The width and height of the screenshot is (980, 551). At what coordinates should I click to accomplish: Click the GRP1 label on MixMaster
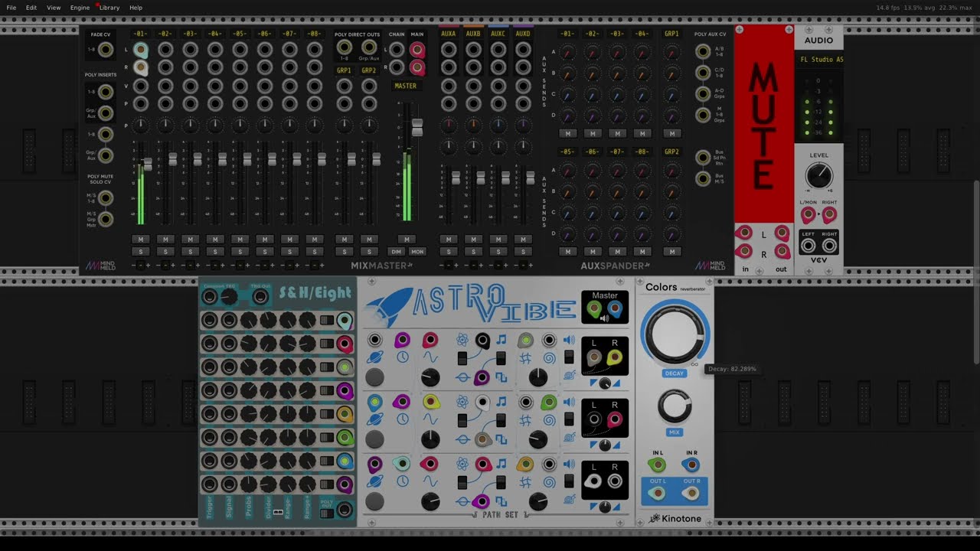pos(345,70)
